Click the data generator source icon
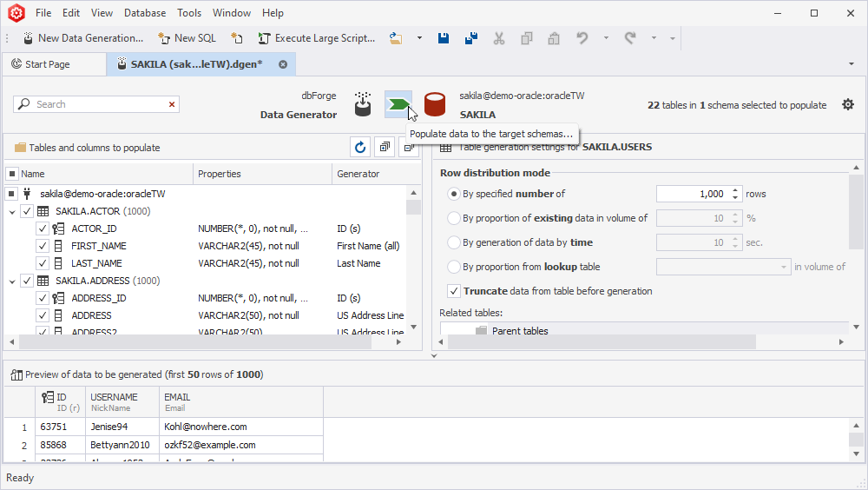This screenshot has width=868, height=490. pos(363,104)
